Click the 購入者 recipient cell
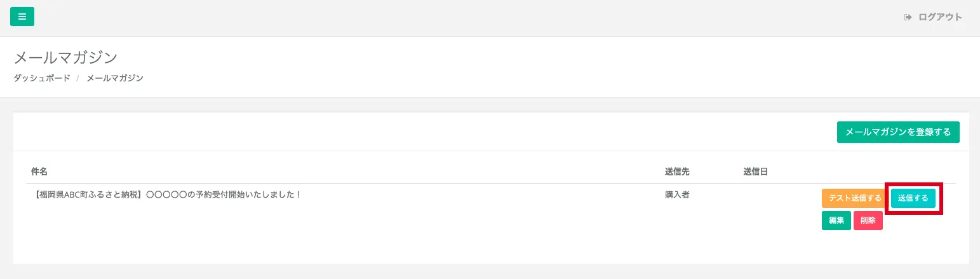The width and height of the screenshot is (980, 279). click(677, 194)
